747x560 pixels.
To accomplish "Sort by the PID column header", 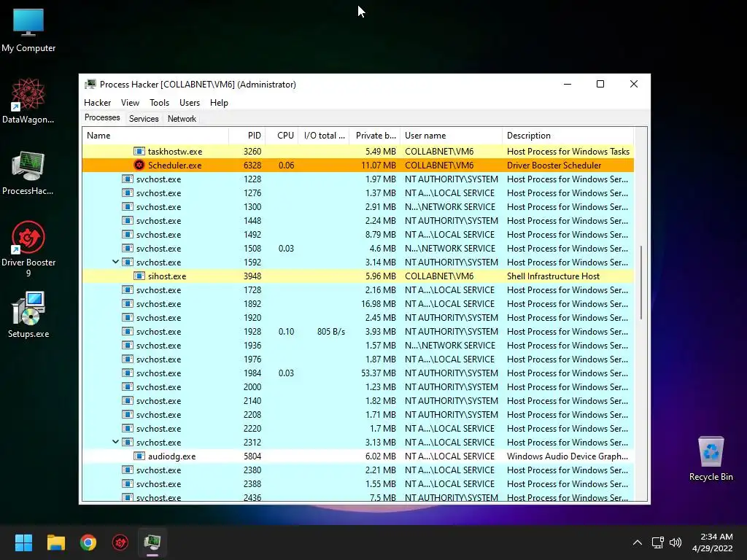I will point(247,135).
